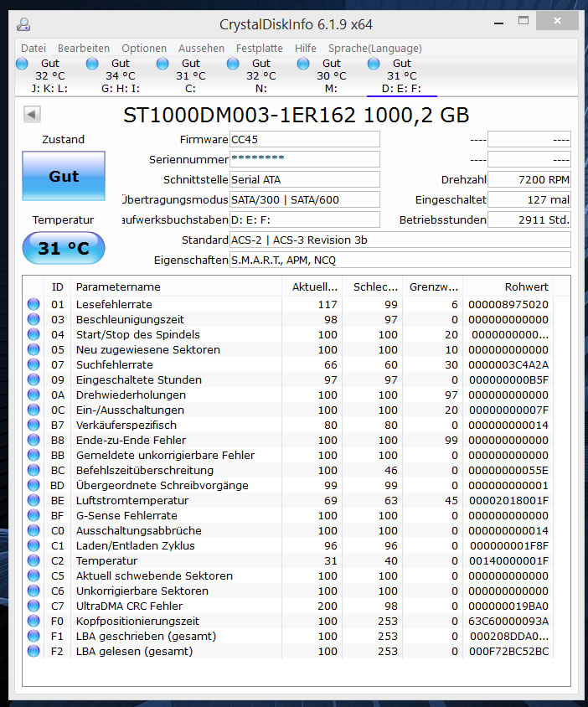
Task: Click the Eingeschaltet field 127 mal
Action: click(529, 199)
